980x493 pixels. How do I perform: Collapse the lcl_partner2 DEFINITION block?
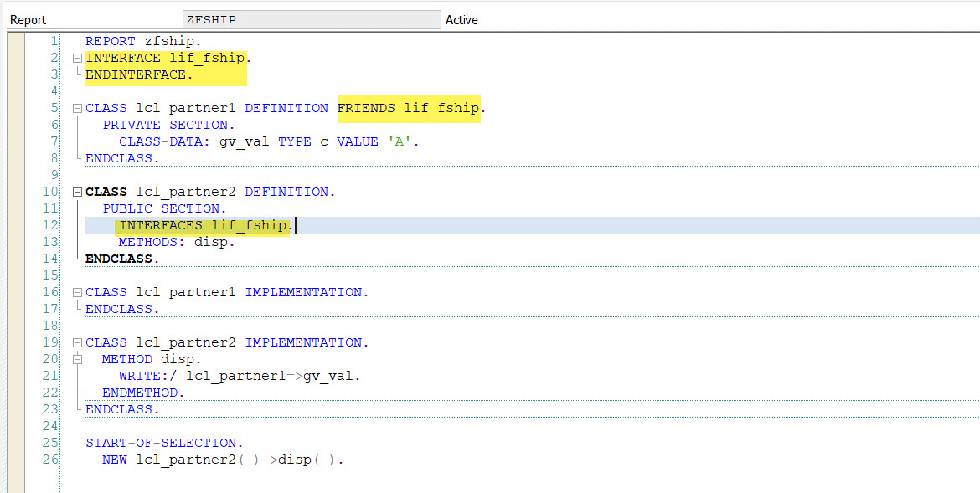[x=76, y=191]
